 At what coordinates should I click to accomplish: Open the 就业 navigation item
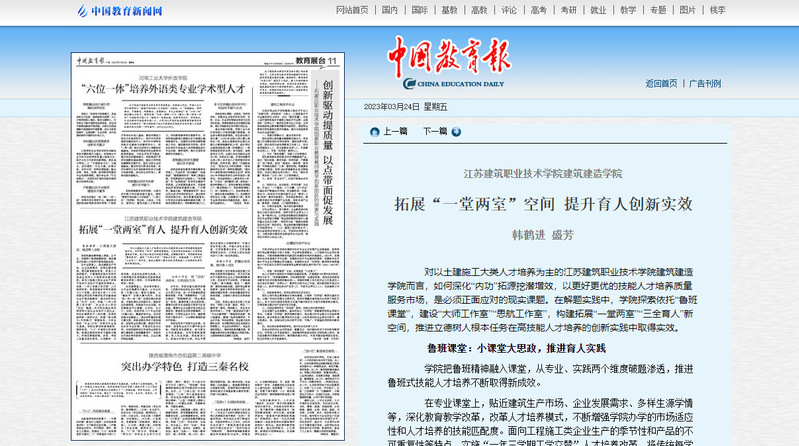point(598,10)
